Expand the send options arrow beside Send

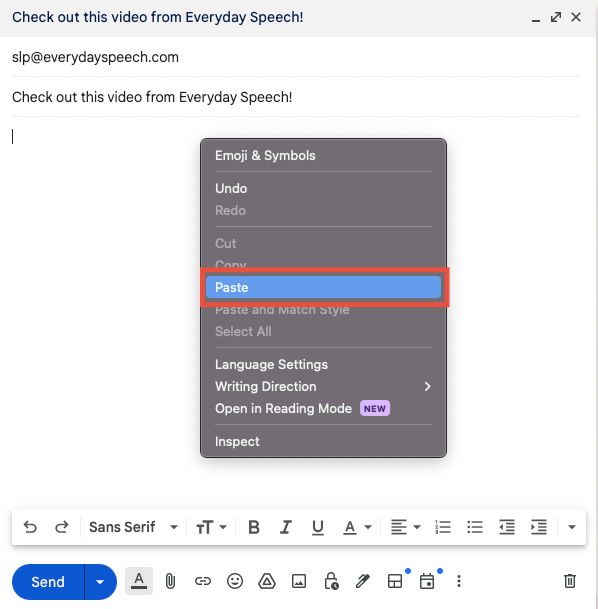100,582
